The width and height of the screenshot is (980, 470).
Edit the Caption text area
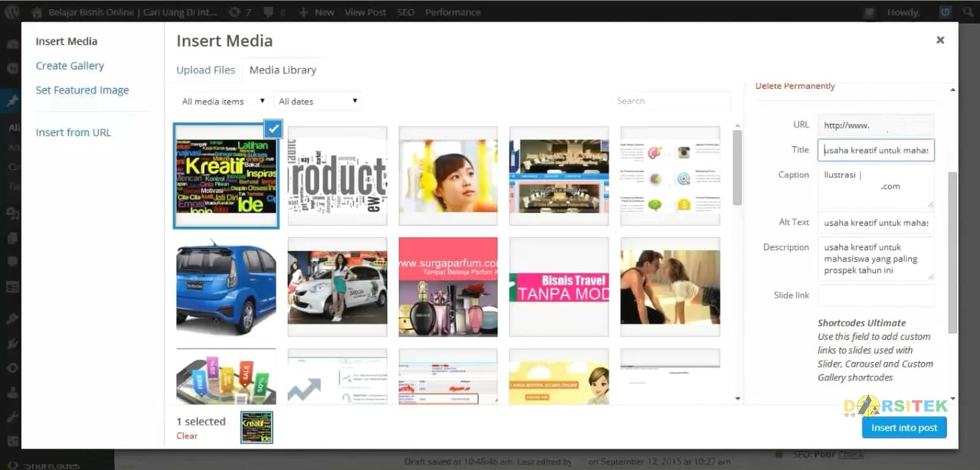876,186
